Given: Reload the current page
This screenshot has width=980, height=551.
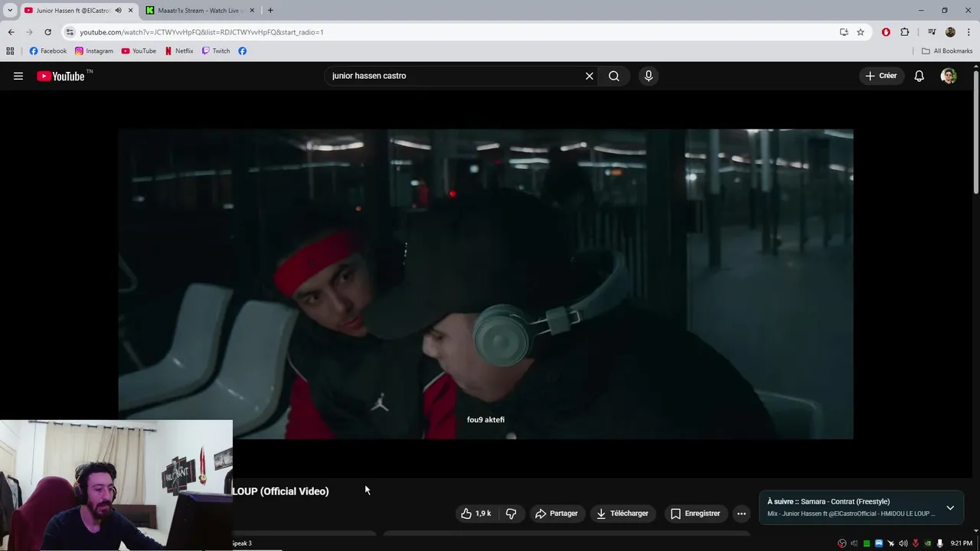Looking at the screenshot, I should click(47, 32).
